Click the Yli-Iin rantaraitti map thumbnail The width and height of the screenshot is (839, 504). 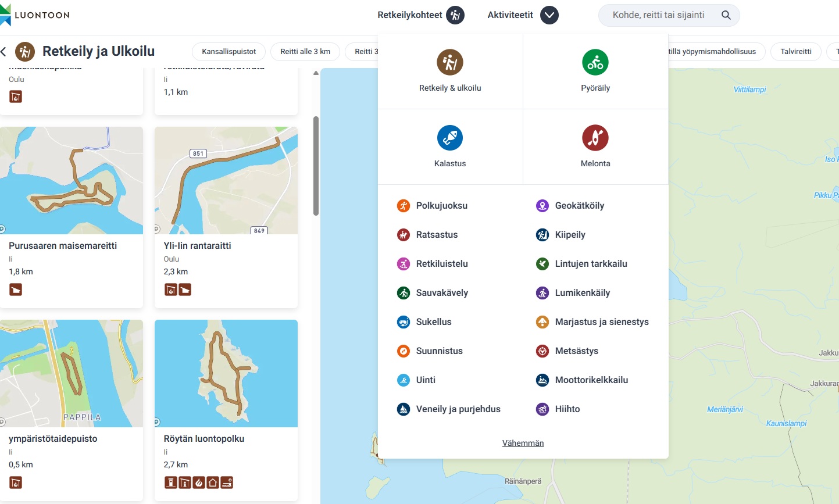coord(226,181)
